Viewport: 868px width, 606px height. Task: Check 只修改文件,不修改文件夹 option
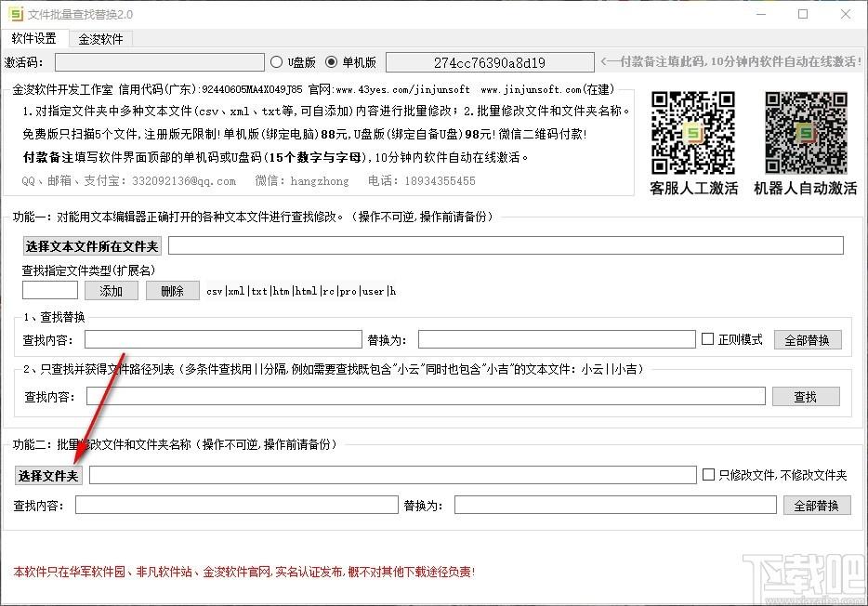click(x=708, y=475)
